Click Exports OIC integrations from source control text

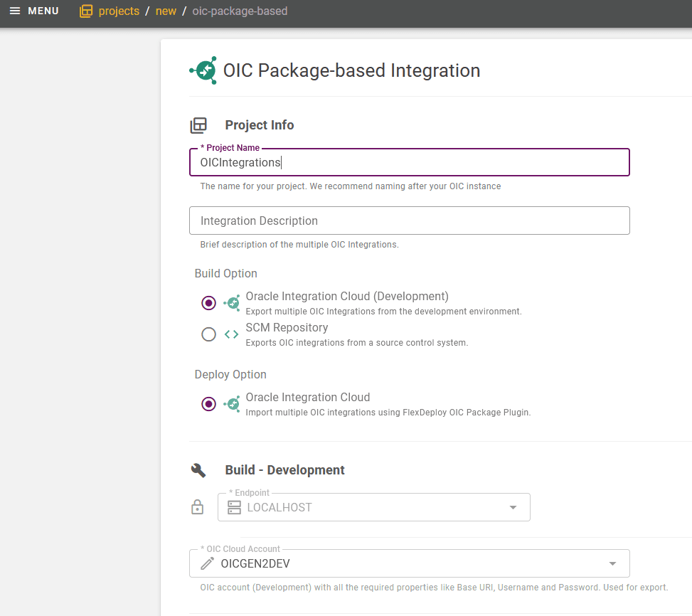[x=356, y=343]
